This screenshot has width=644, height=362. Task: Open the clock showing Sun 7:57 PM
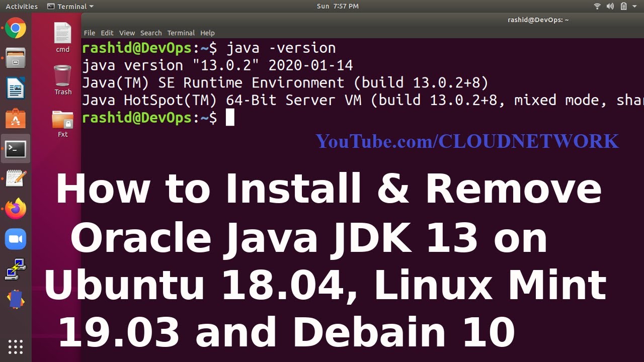338,7
